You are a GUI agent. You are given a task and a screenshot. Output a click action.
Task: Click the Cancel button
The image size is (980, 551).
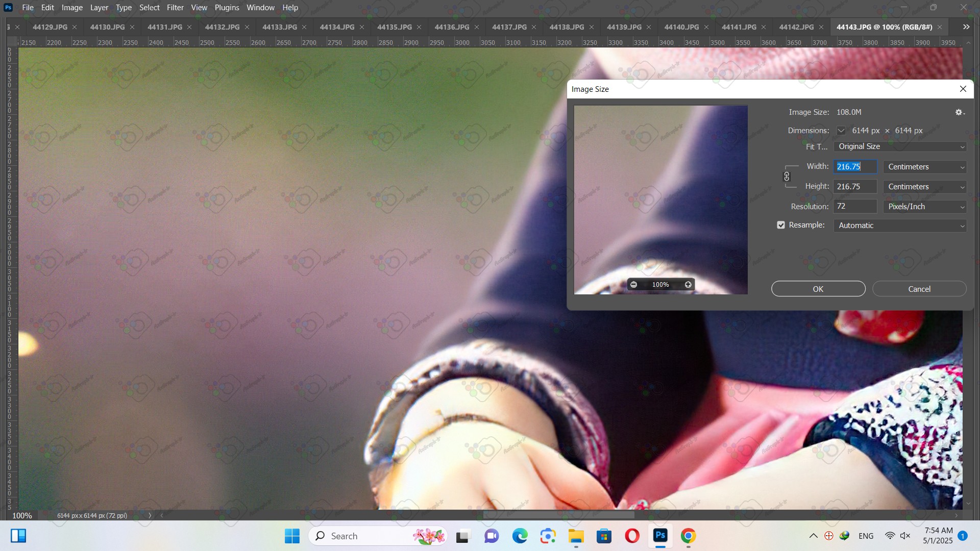point(919,289)
